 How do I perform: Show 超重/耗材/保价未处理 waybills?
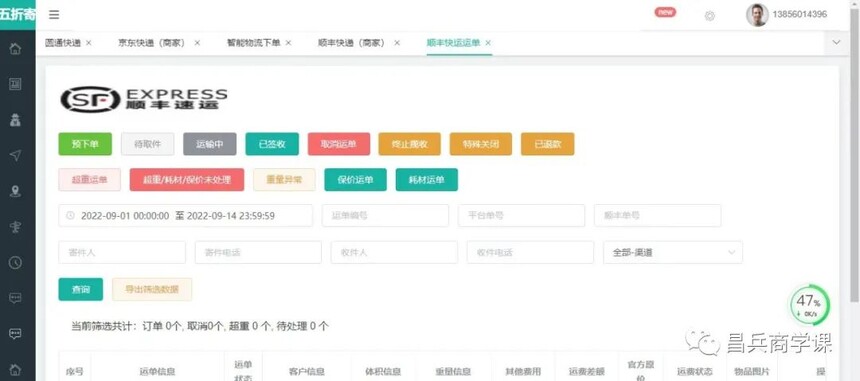[187, 180]
